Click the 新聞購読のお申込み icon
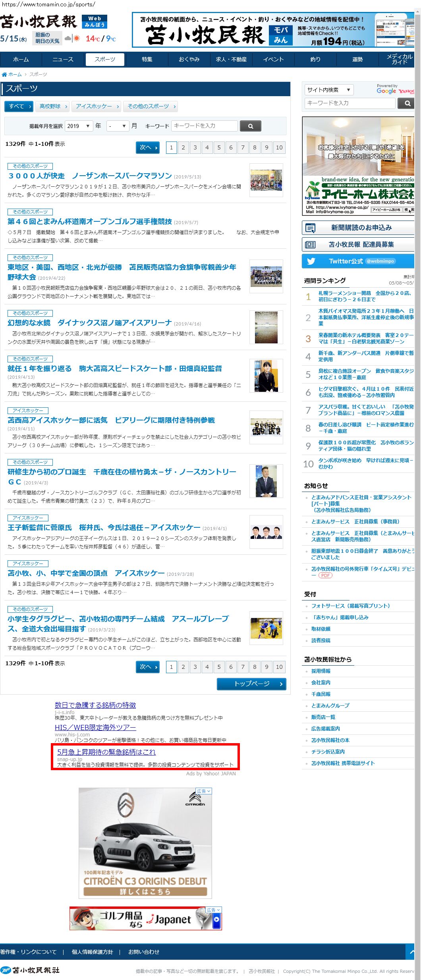The image size is (421, 980). click(x=310, y=228)
